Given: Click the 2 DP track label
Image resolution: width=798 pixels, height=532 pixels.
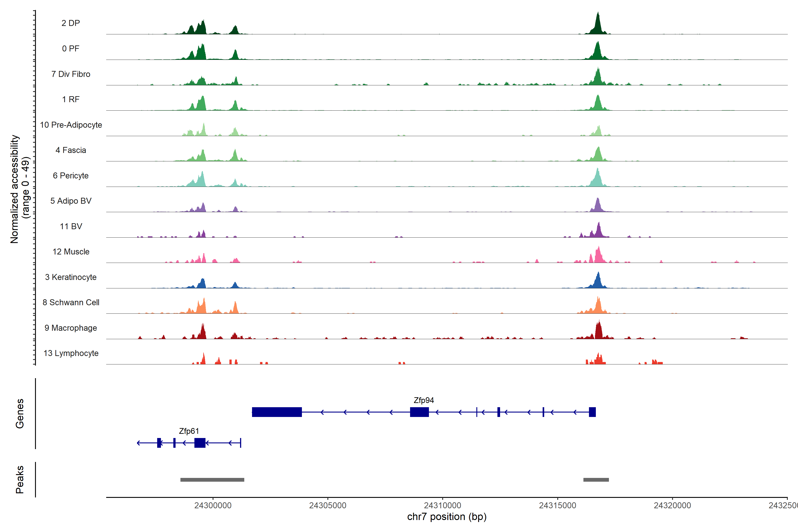Looking at the screenshot, I should [x=70, y=23].
